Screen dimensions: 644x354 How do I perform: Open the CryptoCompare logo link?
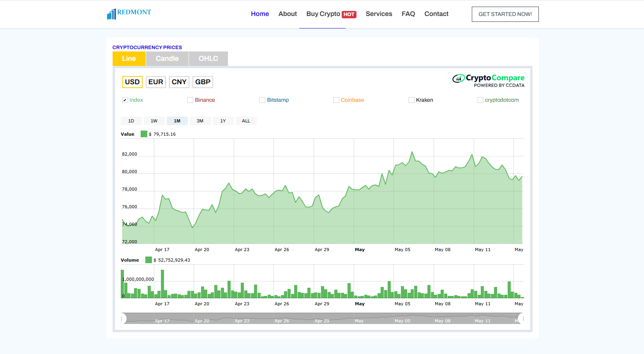[x=488, y=81]
